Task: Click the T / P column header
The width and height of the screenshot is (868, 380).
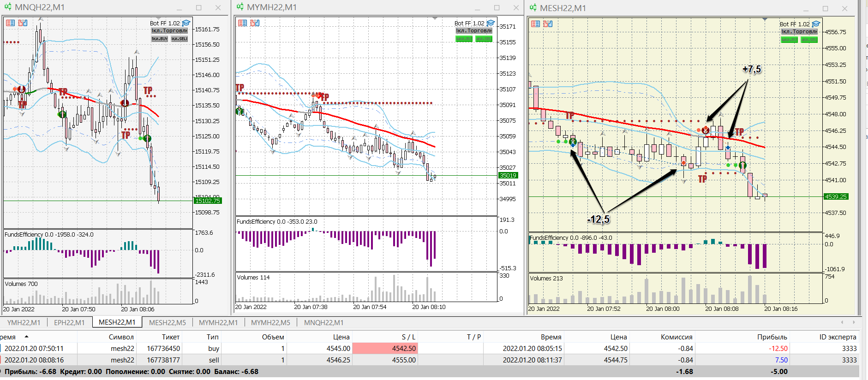Action: point(474,337)
